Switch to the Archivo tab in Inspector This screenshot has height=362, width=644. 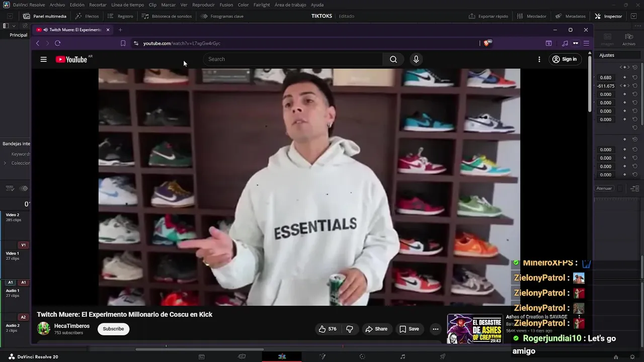tap(629, 40)
